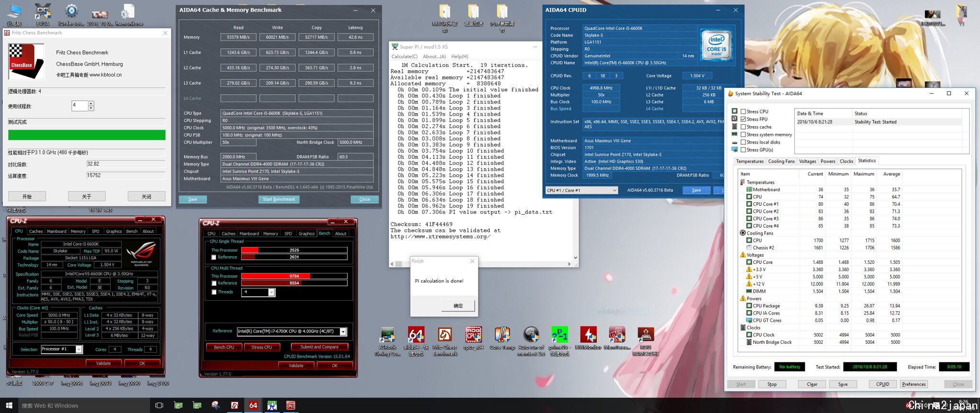Enable the Stress GPU(s) checkbox
The width and height of the screenshot is (980, 413).
(x=743, y=150)
